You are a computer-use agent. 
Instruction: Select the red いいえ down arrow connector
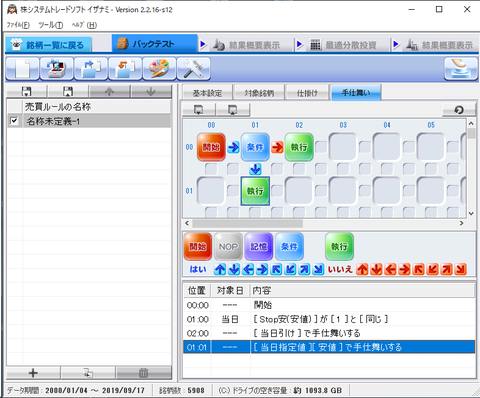(x=376, y=269)
